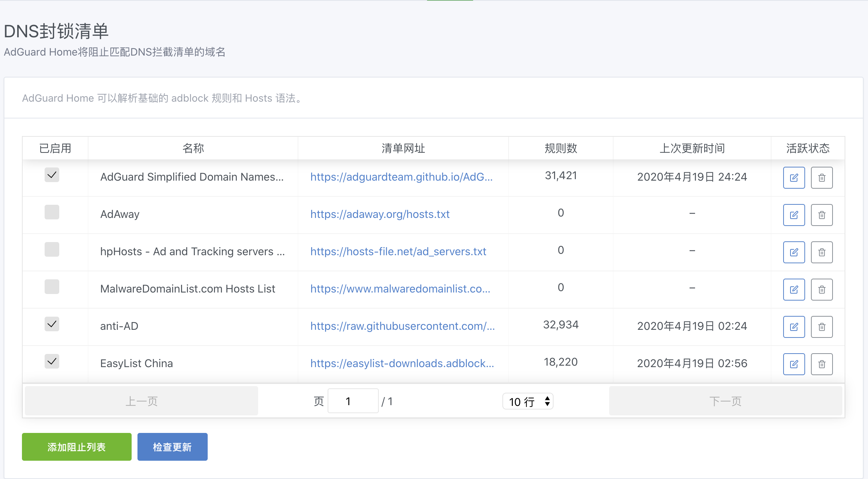
Task: Click the 下一页 next page button
Action: 726,401
